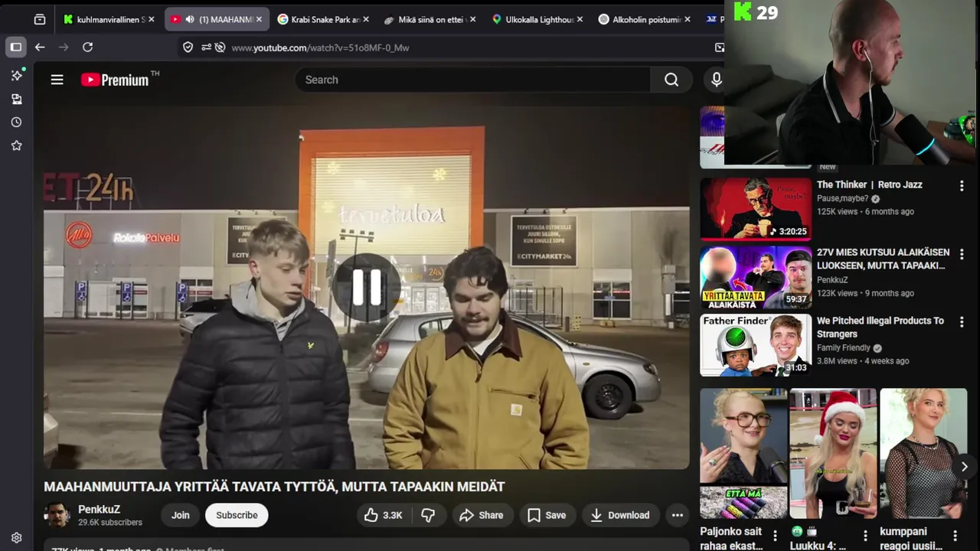Open options menu for 27V MIES video

coord(962,253)
